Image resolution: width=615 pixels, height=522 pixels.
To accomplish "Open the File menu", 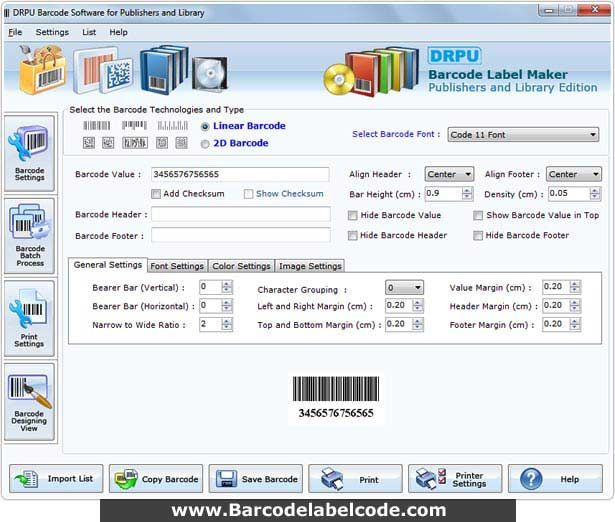I will [15, 32].
